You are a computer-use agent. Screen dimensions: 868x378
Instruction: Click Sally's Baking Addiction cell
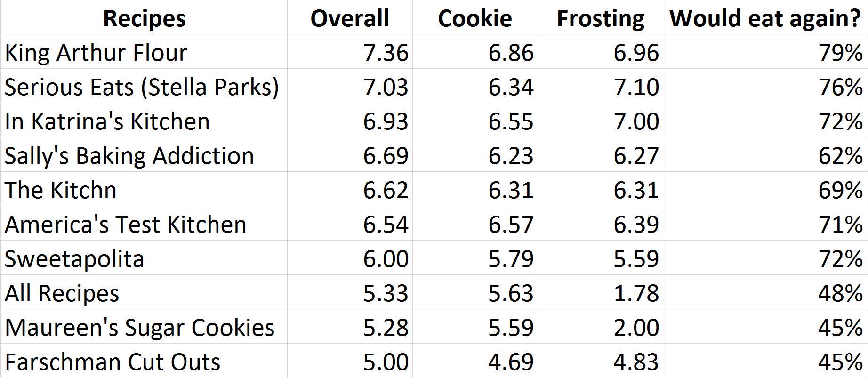(144, 155)
